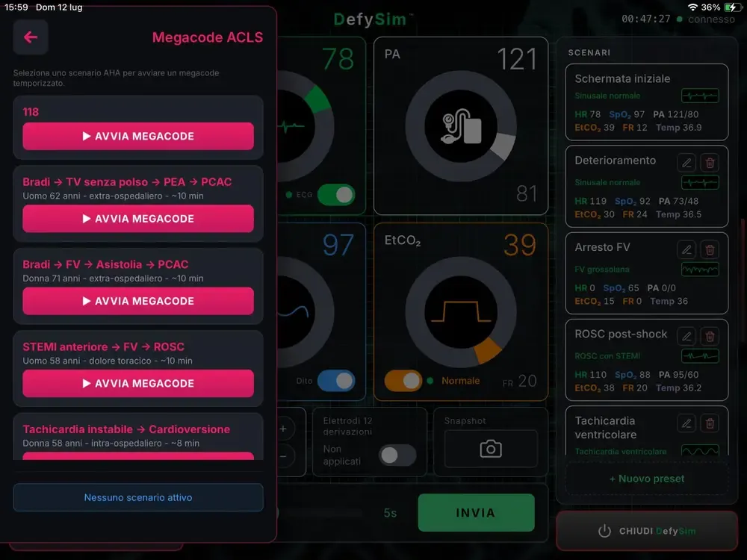
Task: Click the connesso status indicator
Action: (x=706, y=19)
